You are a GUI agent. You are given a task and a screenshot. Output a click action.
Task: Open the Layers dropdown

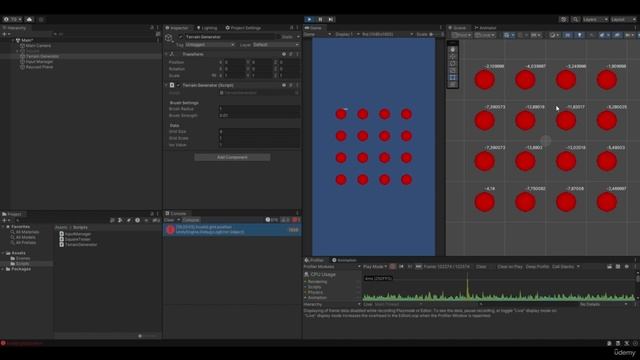(x=595, y=19)
